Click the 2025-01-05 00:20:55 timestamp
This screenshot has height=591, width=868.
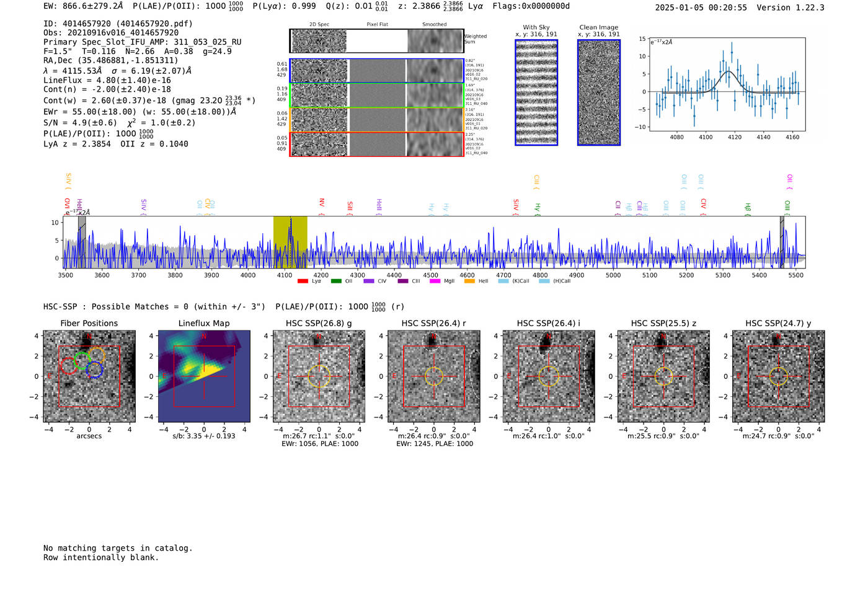(701, 7)
